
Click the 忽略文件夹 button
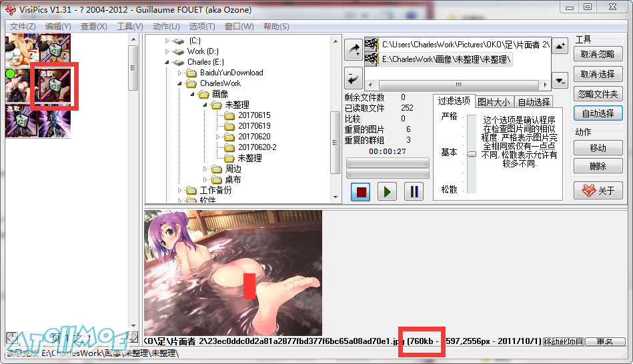598,94
